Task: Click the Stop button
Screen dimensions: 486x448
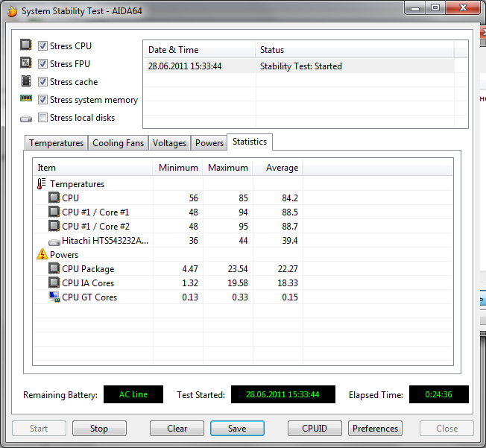Action: 99,428
